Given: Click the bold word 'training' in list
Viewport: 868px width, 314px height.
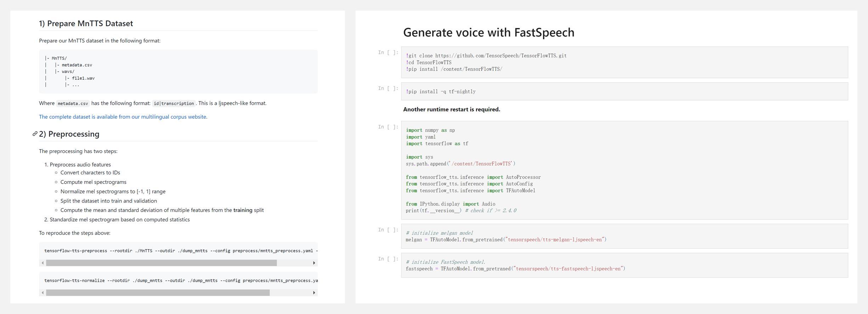Looking at the screenshot, I should tap(243, 210).
